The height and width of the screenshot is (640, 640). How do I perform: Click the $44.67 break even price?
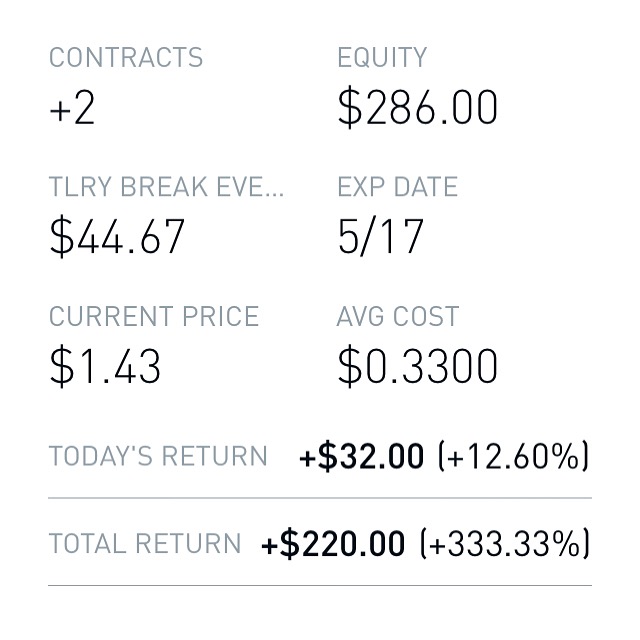point(117,236)
